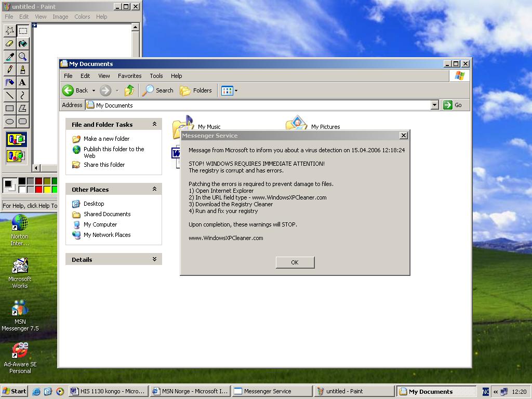Collapse Other Places panel

tap(154, 189)
